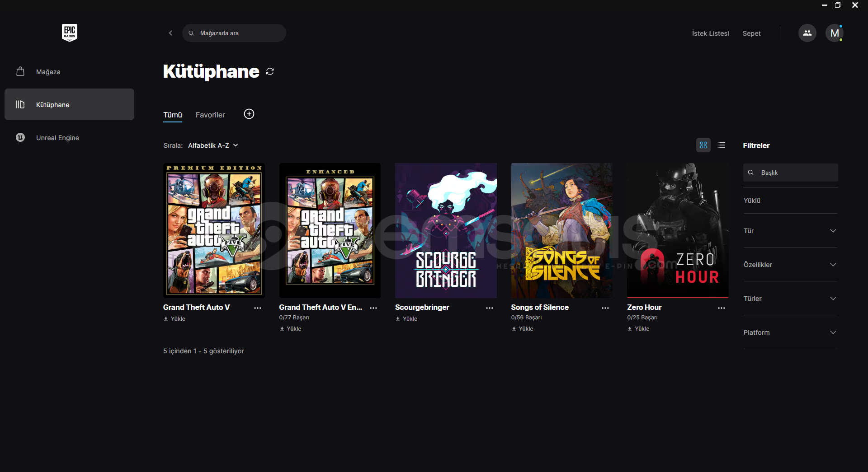The image size is (868, 472).
Task: Go back with the back arrow
Action: click(170, 33)
